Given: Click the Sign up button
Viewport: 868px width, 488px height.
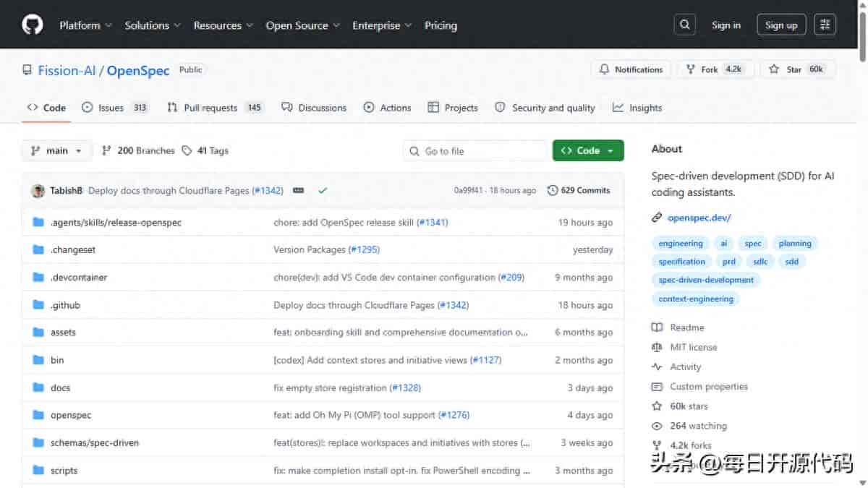Looking at the screenshot, I should (x=781, y=25).
